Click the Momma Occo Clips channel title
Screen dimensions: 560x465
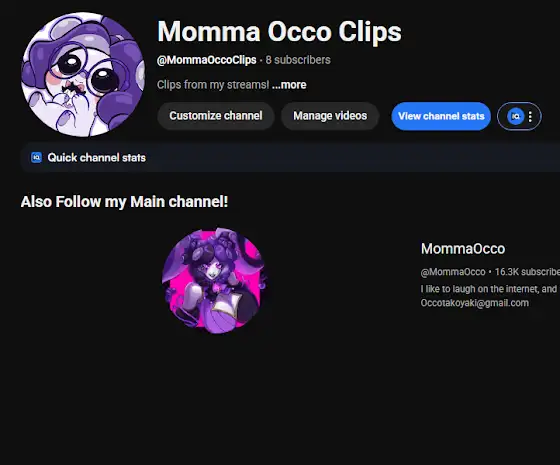pyautogui.click(x=279, y=31)
